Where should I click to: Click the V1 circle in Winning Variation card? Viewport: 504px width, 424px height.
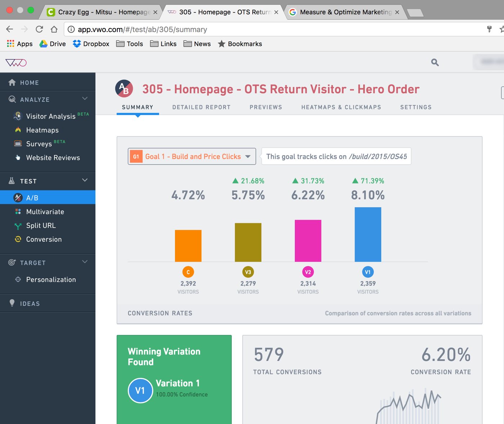click(x=140, y=391)
